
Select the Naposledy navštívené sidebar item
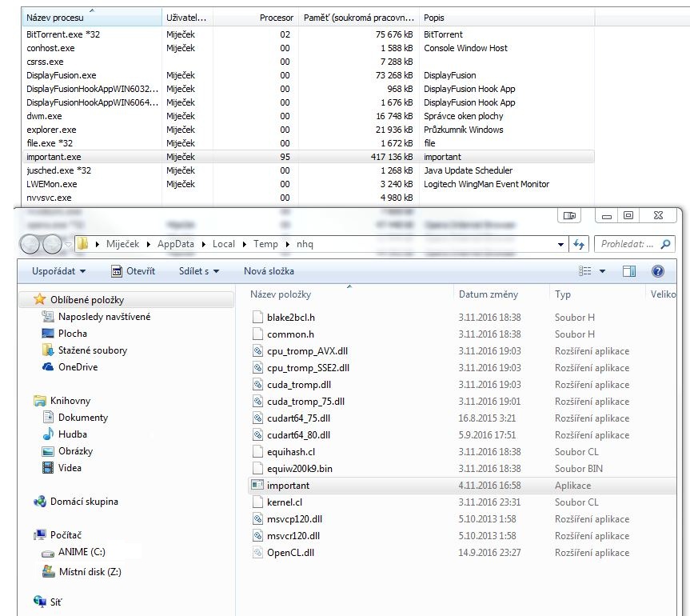pos(104,317)
